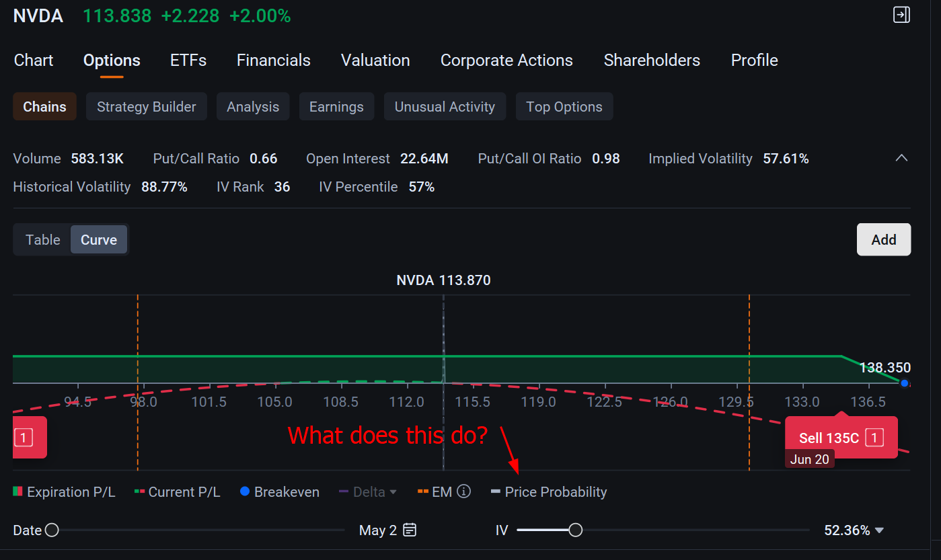Screen dimensions: 941x560
Task: Click the Date slider handle
Action: click(x=52, y=530)
